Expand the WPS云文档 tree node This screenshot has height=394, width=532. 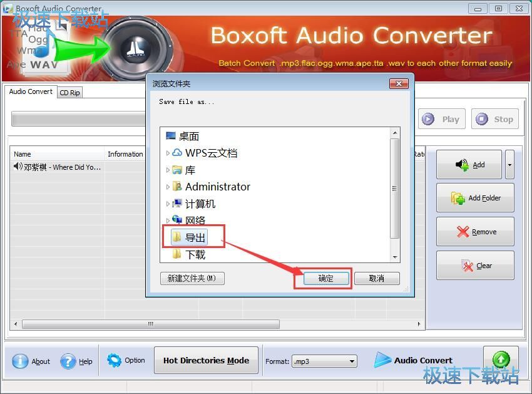tap(168, 153)
